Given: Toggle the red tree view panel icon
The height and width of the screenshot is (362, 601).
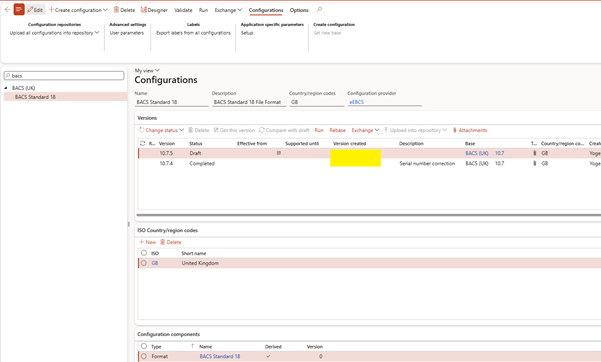Looking at the screenshot, I should tap(19, 10).
